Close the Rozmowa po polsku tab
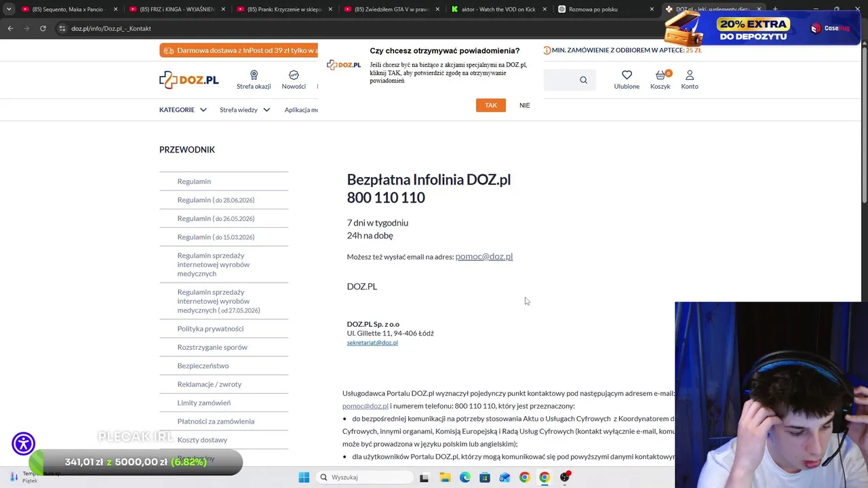 [x=652, y=9]
